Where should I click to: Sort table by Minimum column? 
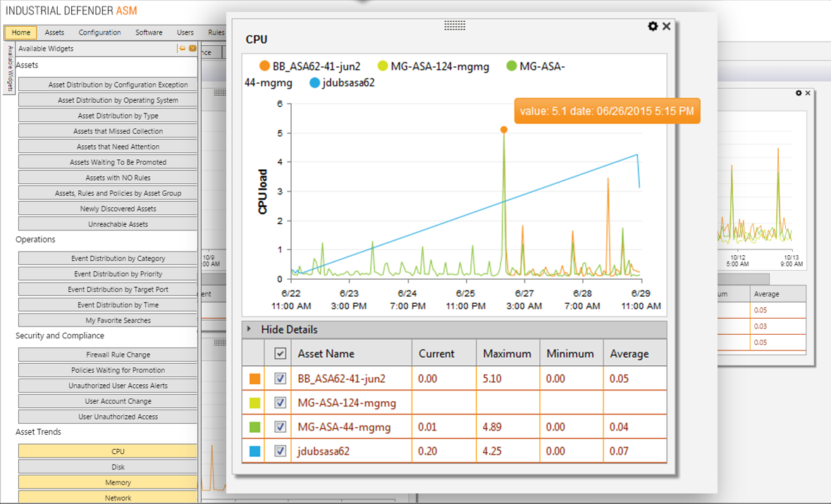coord(572,353)
